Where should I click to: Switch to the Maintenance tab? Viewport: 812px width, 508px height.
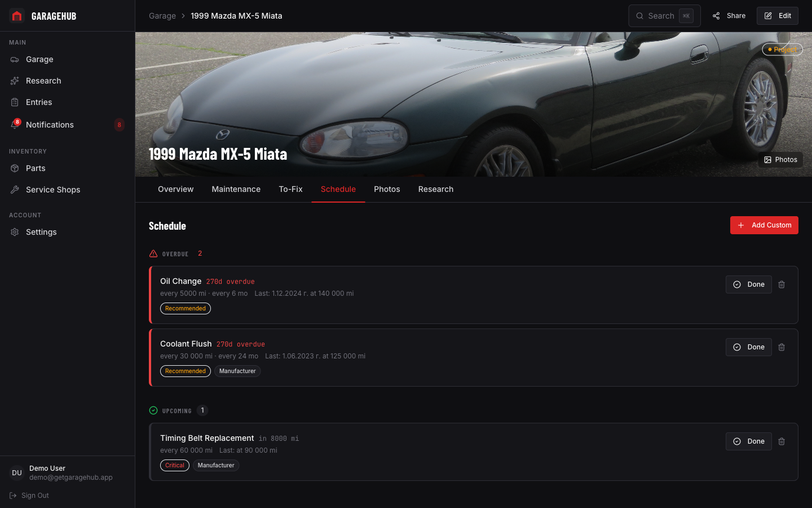click(x=236, y=189)
